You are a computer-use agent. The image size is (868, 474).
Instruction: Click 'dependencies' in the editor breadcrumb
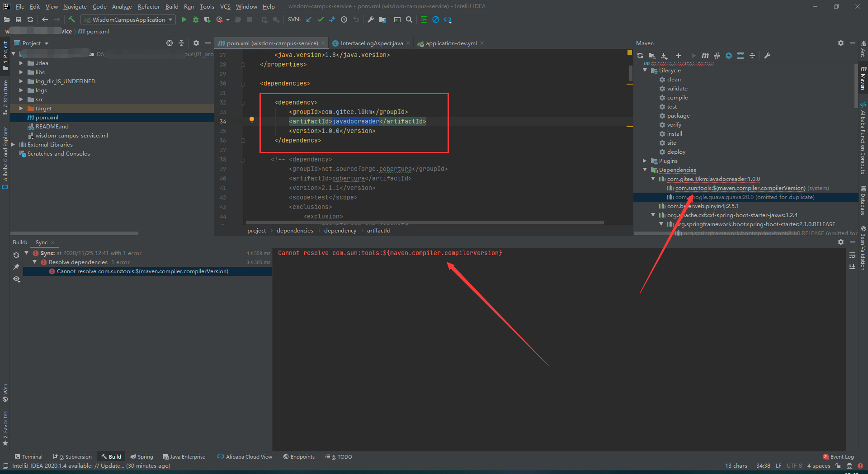point(295,230)
